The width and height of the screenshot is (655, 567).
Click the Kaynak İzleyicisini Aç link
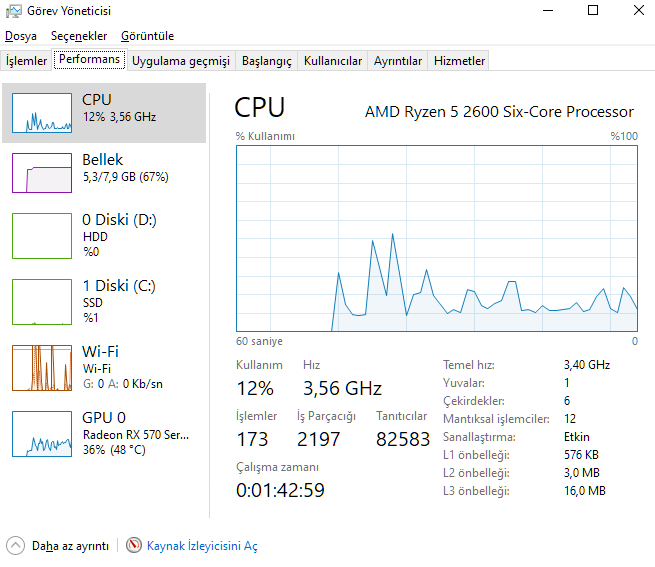pos(202,546)
